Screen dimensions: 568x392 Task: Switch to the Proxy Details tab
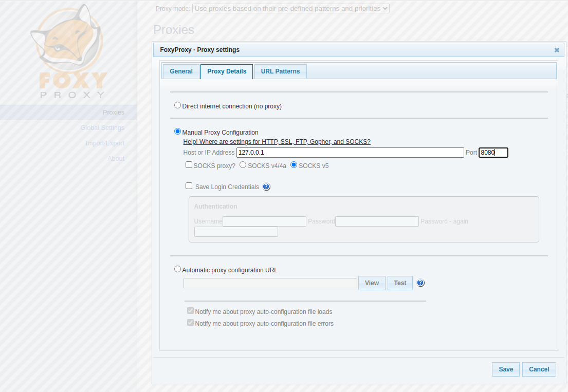click(x=227, y=71)
